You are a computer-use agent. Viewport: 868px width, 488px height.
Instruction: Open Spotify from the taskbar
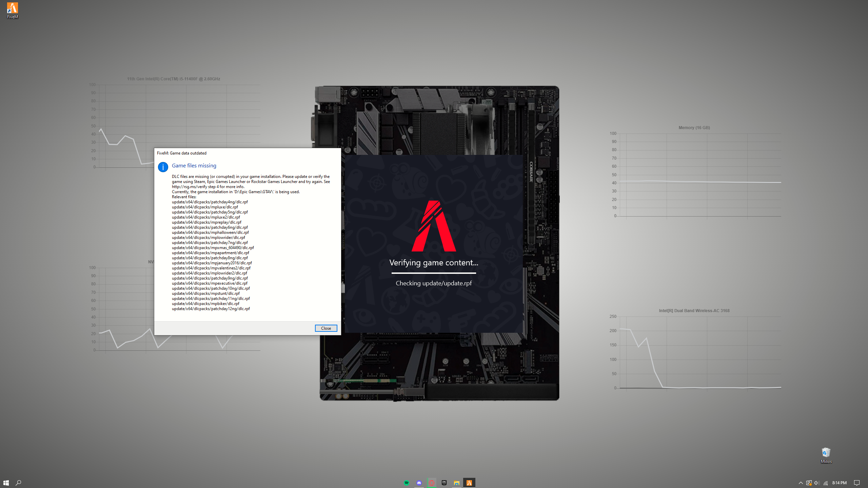(407, 483)
